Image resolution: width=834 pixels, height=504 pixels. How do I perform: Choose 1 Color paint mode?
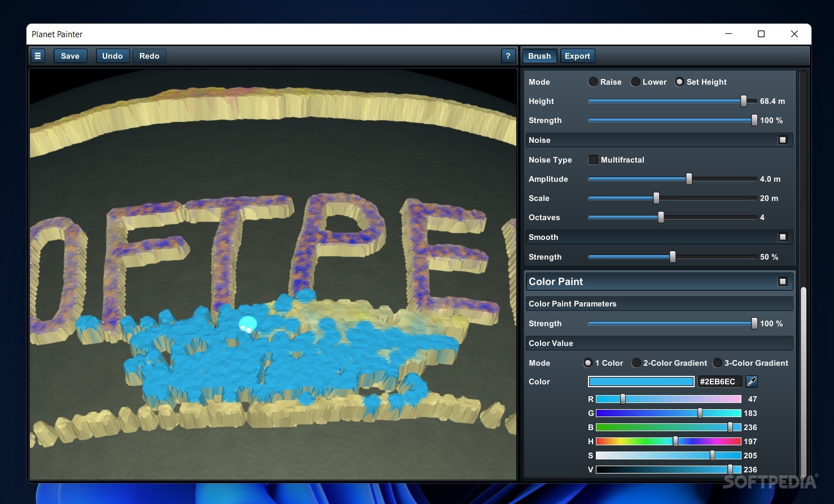pyautogui.click(x=588, y=363)
